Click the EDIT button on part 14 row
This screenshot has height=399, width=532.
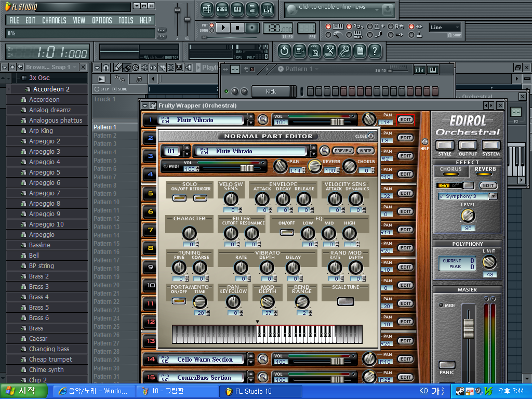tap(406, 359)
